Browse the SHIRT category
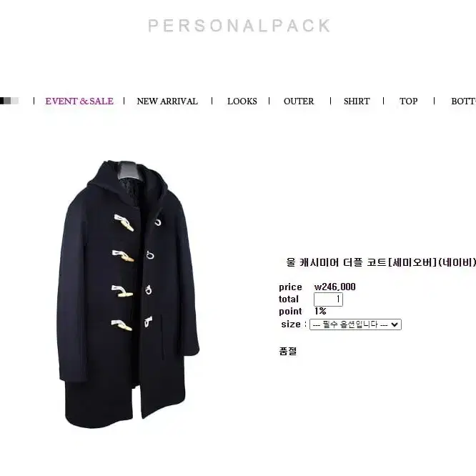476x476 pixels. 357,101
